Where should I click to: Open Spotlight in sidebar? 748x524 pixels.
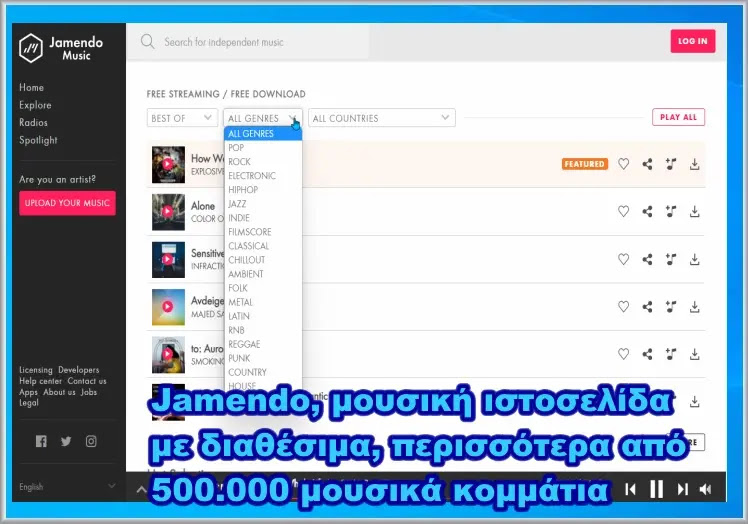(38, 140)
